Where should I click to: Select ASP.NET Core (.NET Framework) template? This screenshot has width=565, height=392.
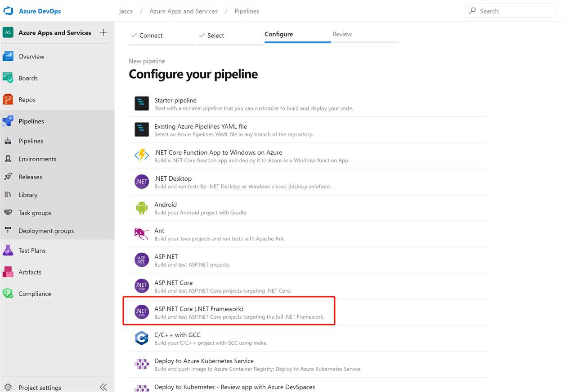tap(309, 312)
